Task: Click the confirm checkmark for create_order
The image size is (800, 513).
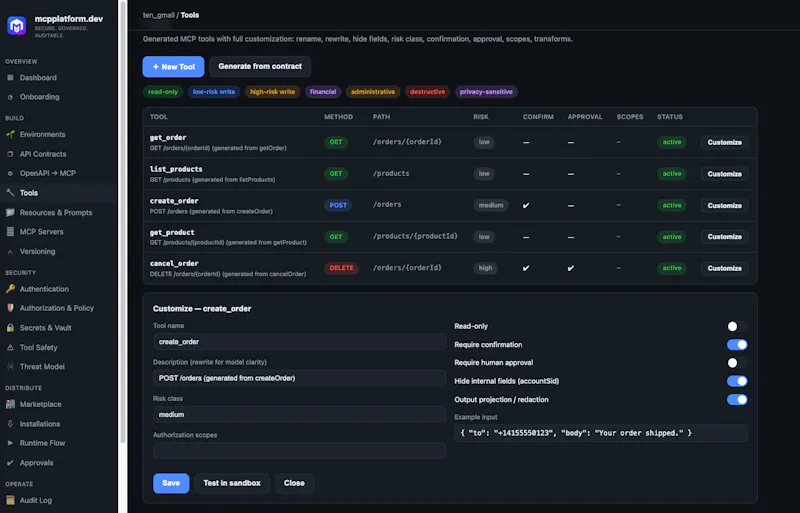Action: [526, 205]
